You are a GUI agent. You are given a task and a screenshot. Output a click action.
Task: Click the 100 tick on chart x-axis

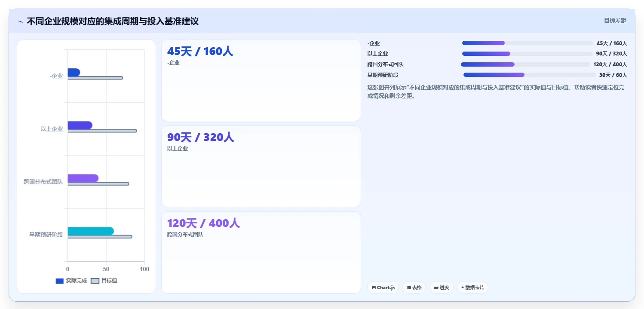point(144,269)
